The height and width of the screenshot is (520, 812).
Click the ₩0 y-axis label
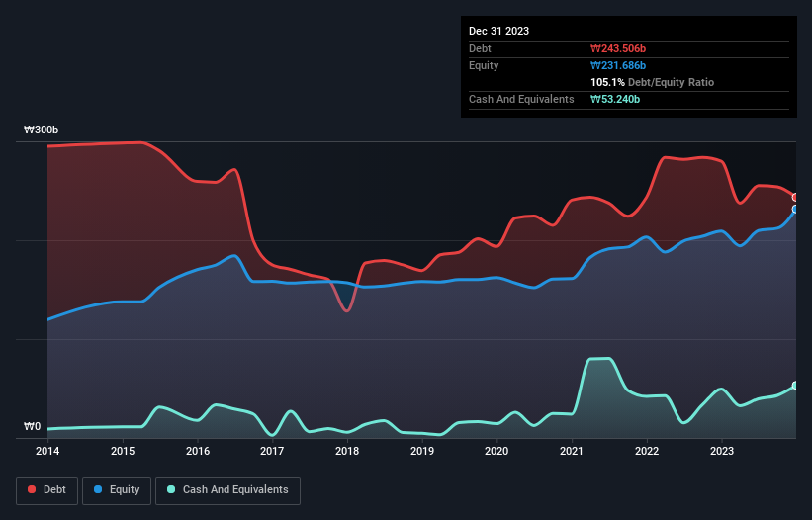tap(32, 426)
